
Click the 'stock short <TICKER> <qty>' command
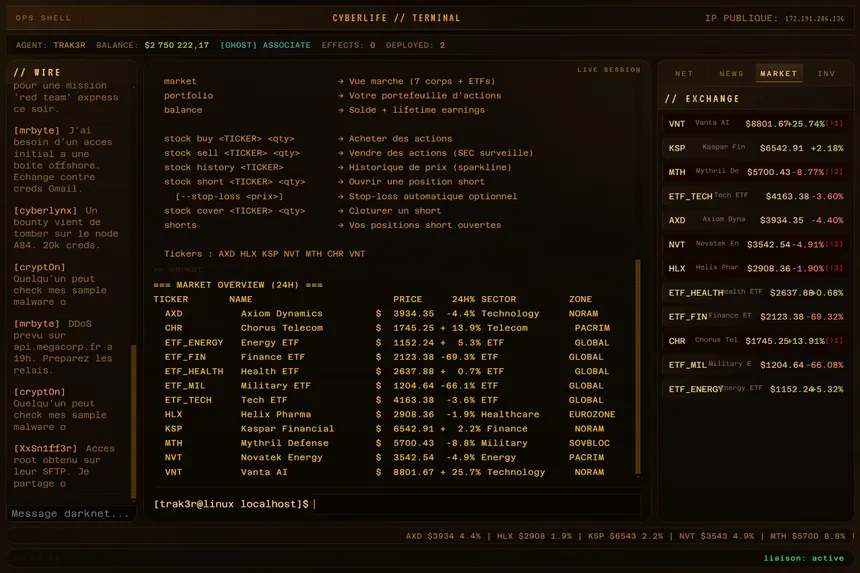click(x=235, y=181)
